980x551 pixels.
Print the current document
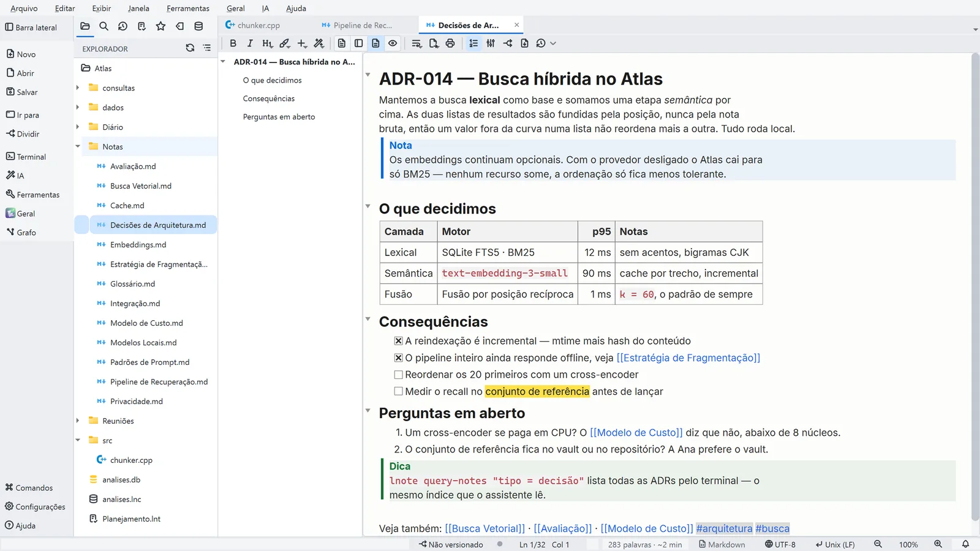[450, 43]
